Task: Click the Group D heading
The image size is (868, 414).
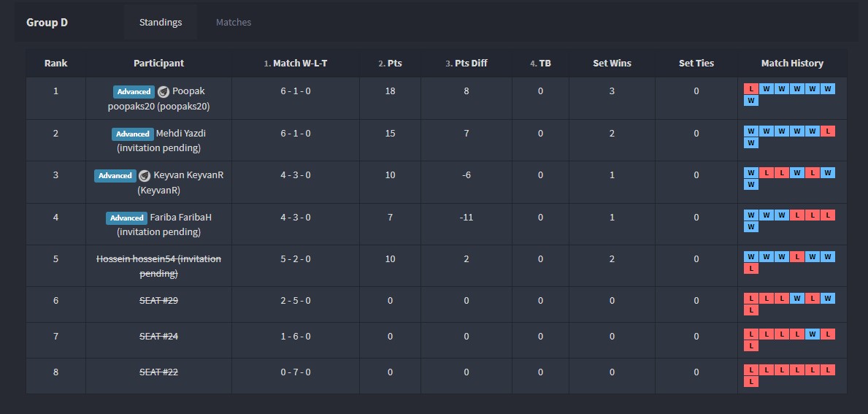Action: (x=47, y=23)
